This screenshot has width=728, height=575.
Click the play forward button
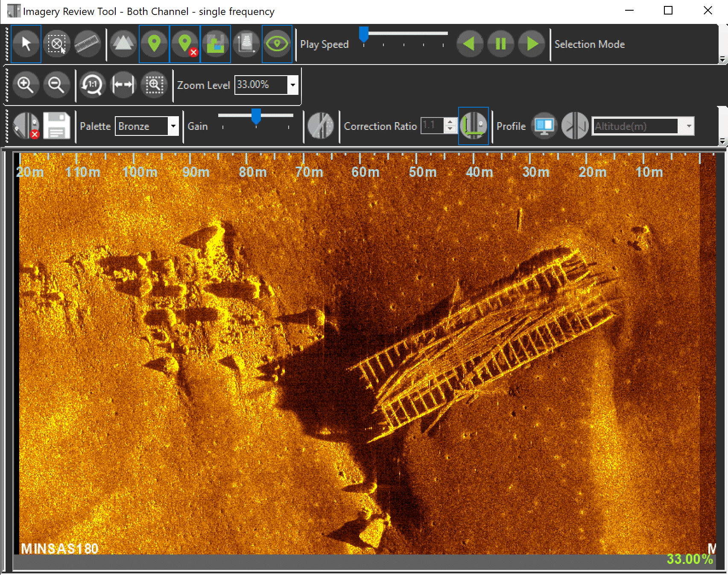(x=532, y=44)
